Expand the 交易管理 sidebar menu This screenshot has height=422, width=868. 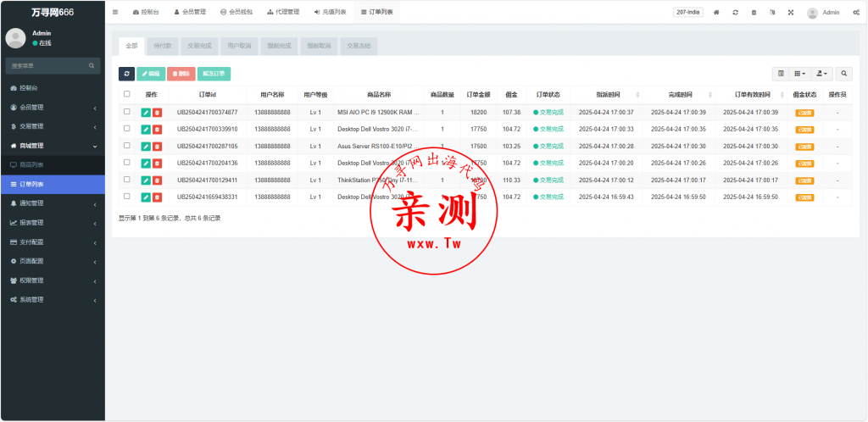[53, 126]
